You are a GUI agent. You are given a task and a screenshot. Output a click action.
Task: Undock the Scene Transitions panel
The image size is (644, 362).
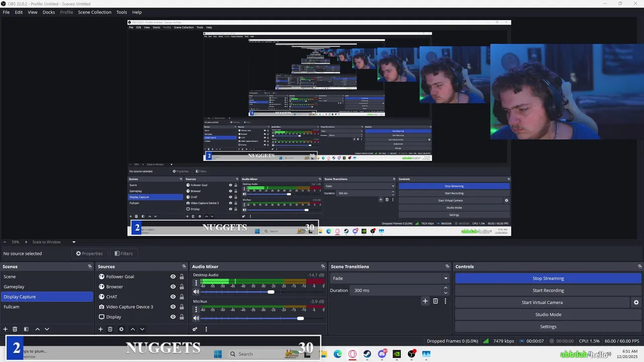(x=447, y=266)
